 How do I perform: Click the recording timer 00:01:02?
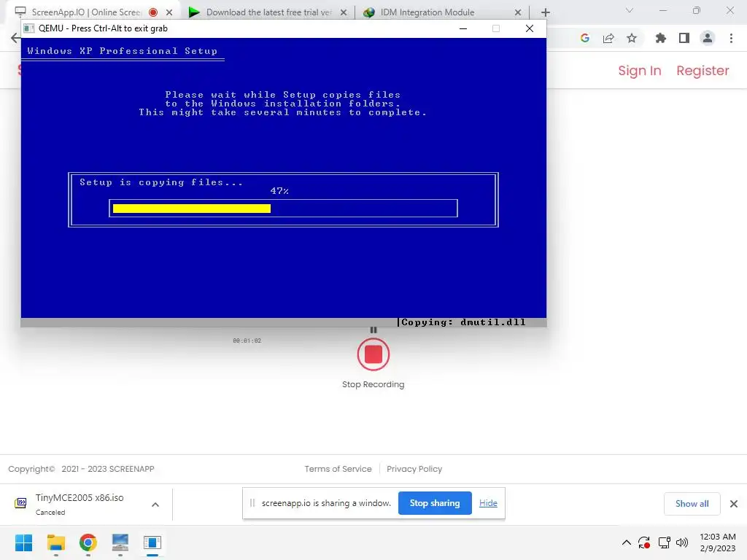pos(247,341)
